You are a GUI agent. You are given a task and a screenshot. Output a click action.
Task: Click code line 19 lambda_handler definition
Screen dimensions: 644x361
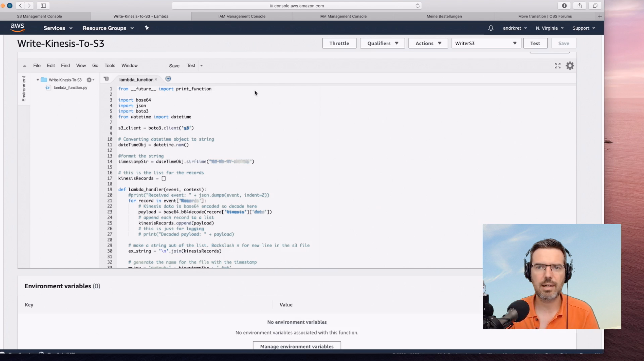coord(162,189)
